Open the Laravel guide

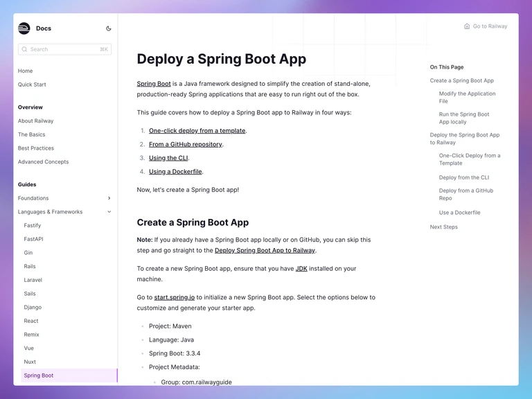[33, 280]
